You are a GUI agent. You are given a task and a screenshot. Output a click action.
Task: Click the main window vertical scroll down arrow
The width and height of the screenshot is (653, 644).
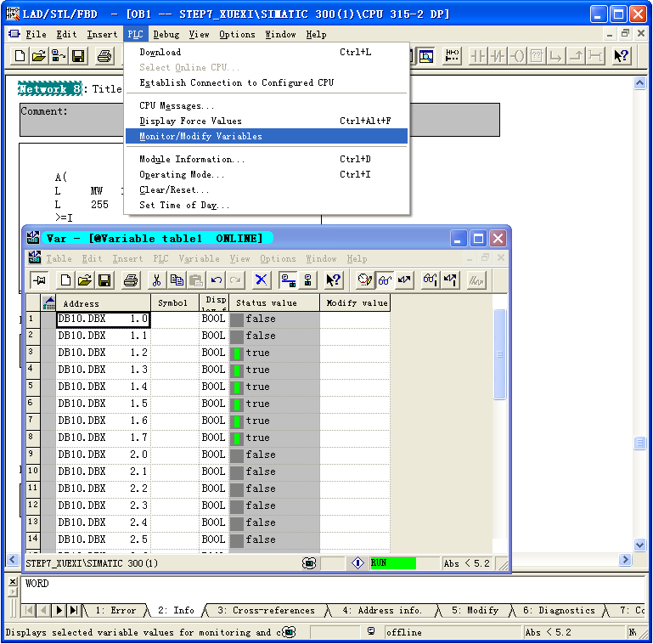click(x=639, y=544)
